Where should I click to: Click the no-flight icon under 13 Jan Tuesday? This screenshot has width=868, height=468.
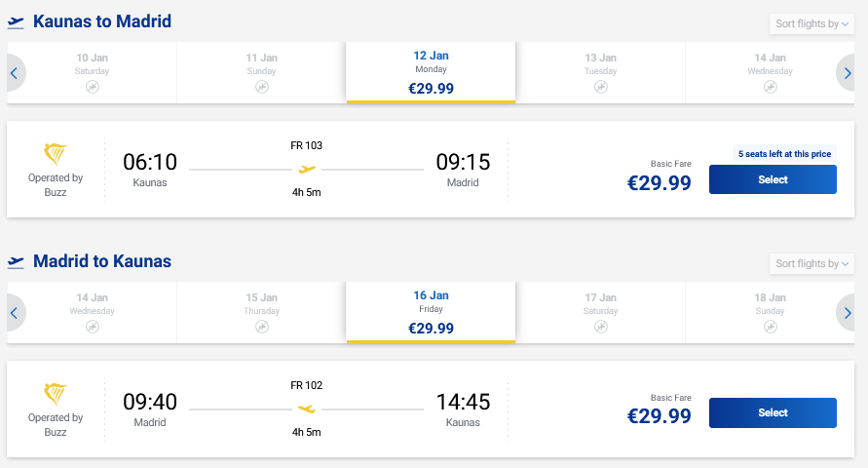coord(601,87)
